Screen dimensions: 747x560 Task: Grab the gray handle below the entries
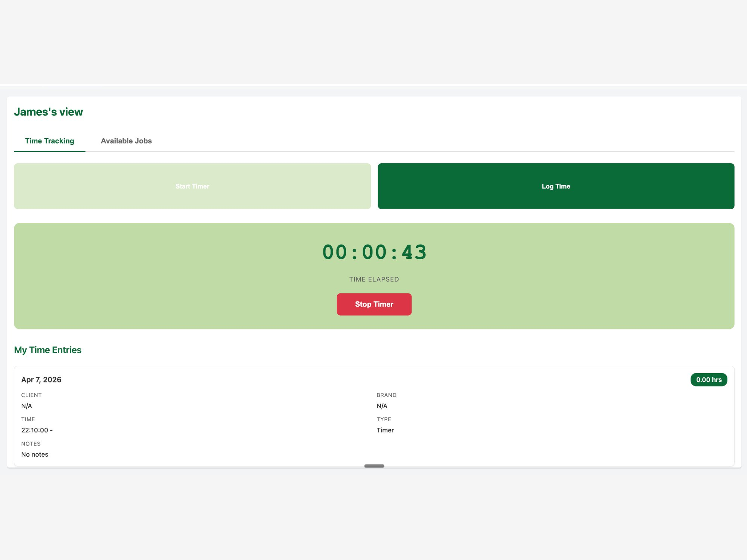tap(374, 466)
